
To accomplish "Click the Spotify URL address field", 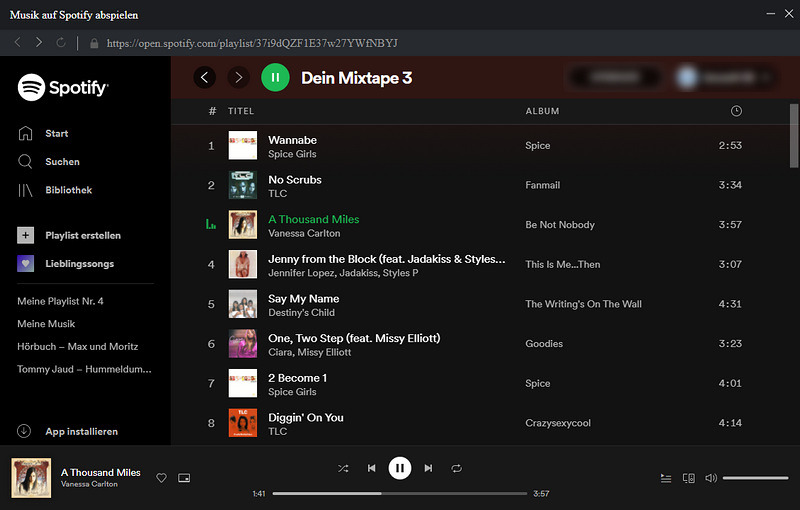I will coord(252,43).
